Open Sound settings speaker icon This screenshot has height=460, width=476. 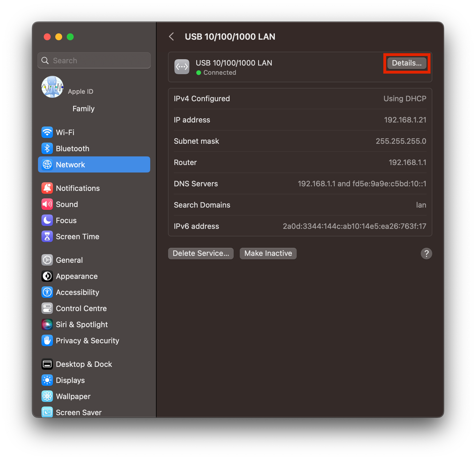[47, 204]
